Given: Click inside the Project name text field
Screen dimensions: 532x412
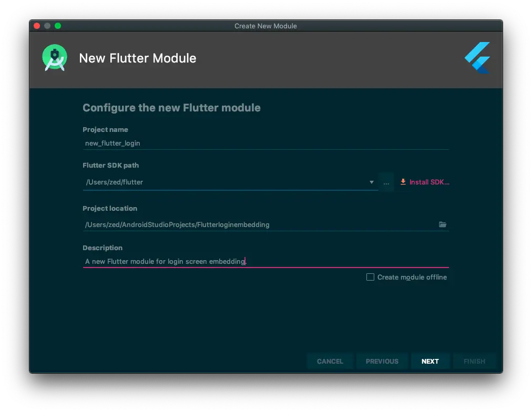Looking at the screenshot, I should [x=210, y=143].
